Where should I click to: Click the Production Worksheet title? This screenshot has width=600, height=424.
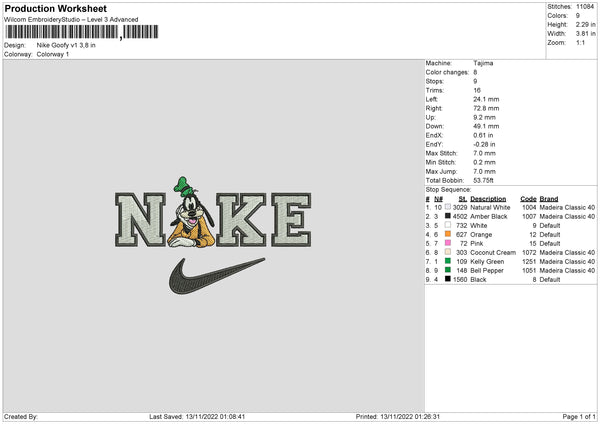56,8
